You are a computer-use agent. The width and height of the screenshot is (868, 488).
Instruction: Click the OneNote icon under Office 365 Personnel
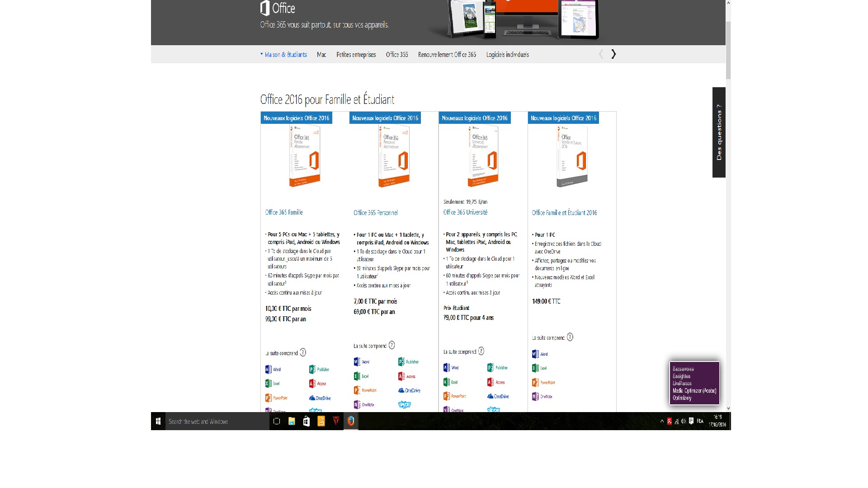tap(357, 405)
